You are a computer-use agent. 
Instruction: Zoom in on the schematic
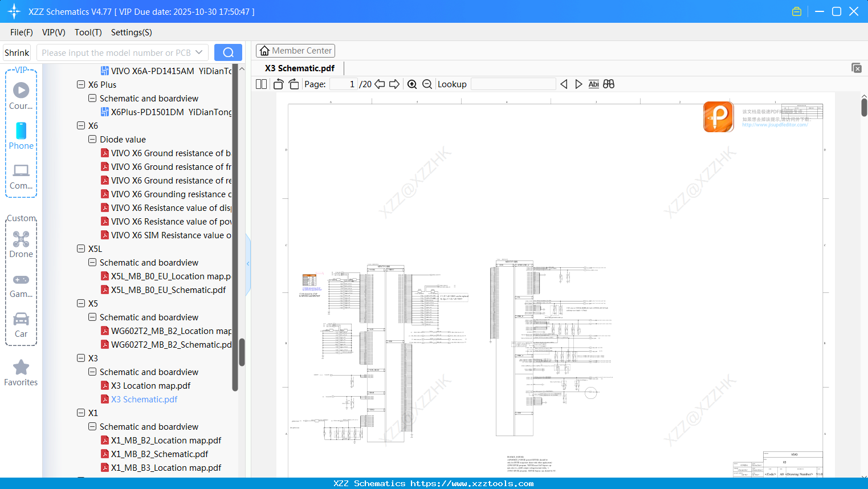tap(412, 84)
